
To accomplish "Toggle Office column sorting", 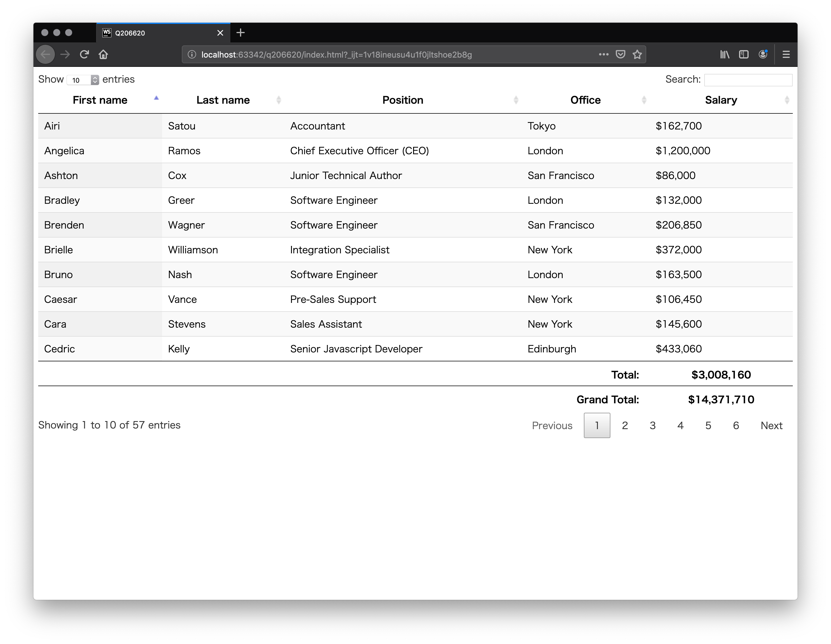I will [585, 100].
